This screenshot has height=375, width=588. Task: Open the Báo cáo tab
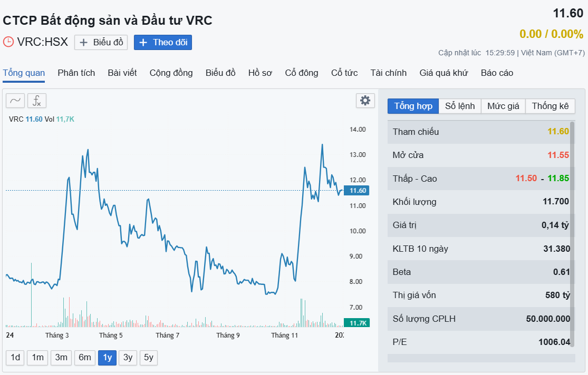pos(497,73)
